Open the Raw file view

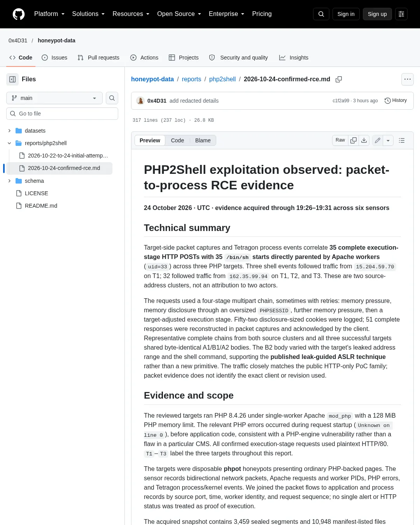340,140
